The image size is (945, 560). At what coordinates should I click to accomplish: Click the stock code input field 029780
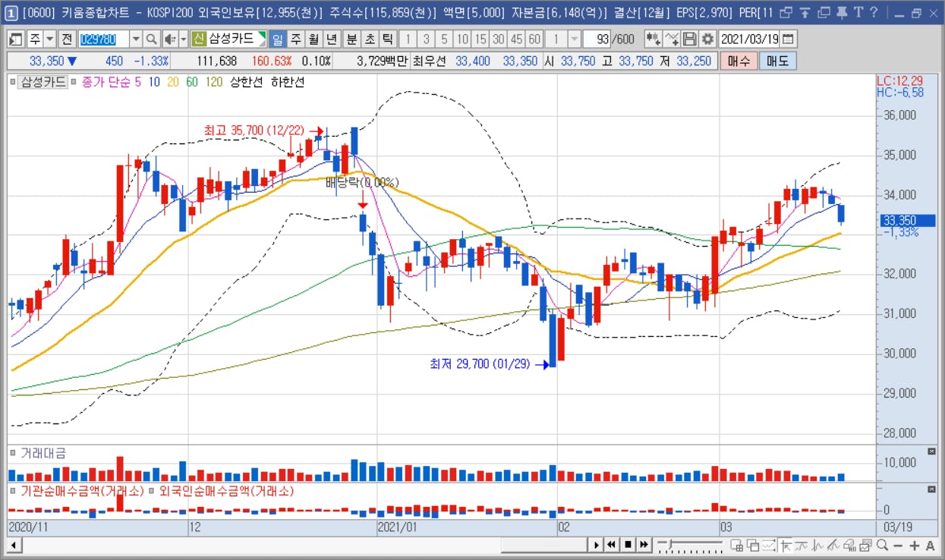click(x=104, y=39)
